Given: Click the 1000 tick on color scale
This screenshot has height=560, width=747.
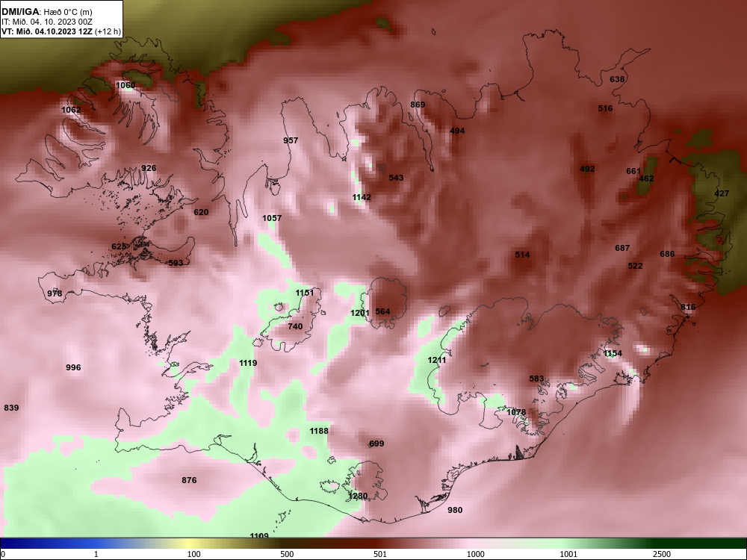Looking at the screenshot, I should click(x=475, y=554).
